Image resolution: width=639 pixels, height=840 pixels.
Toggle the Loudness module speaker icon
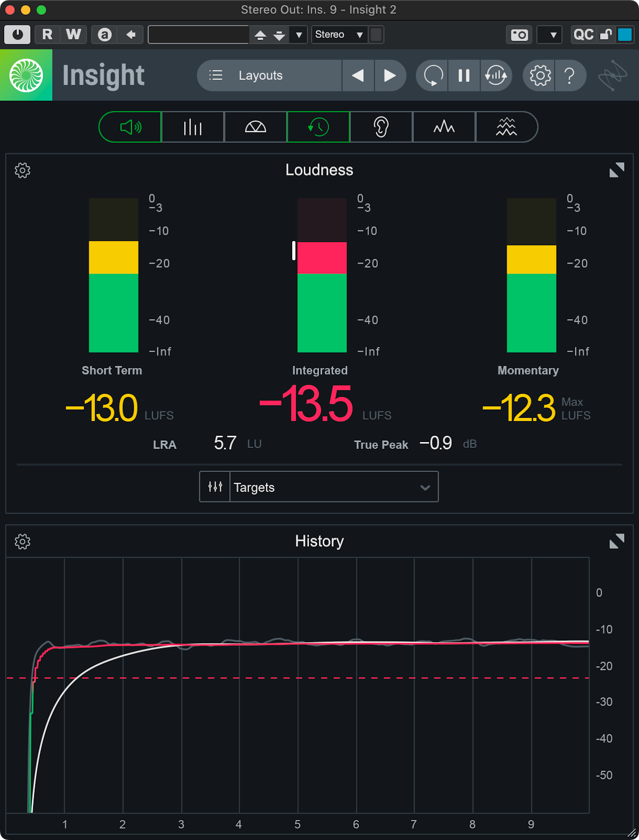(130, 127)
